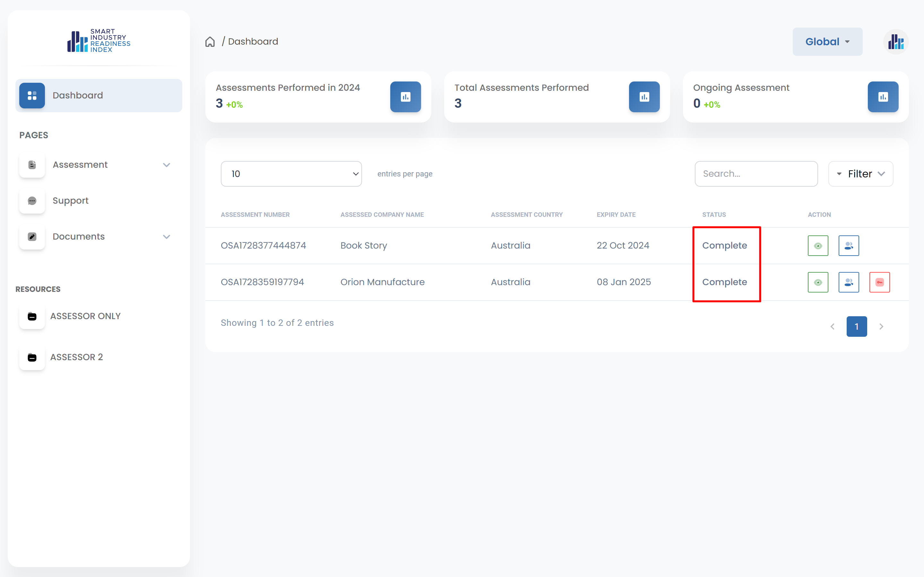Viewport: 924px width, 577px height.
Task: Open users icon for Book Story row
Action: [x=848, y=246]
